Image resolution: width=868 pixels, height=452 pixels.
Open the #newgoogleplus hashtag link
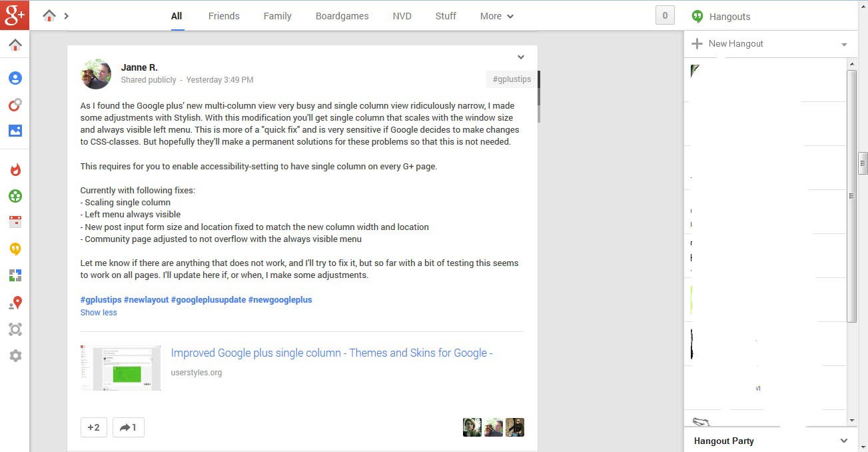tap(280, 300)
